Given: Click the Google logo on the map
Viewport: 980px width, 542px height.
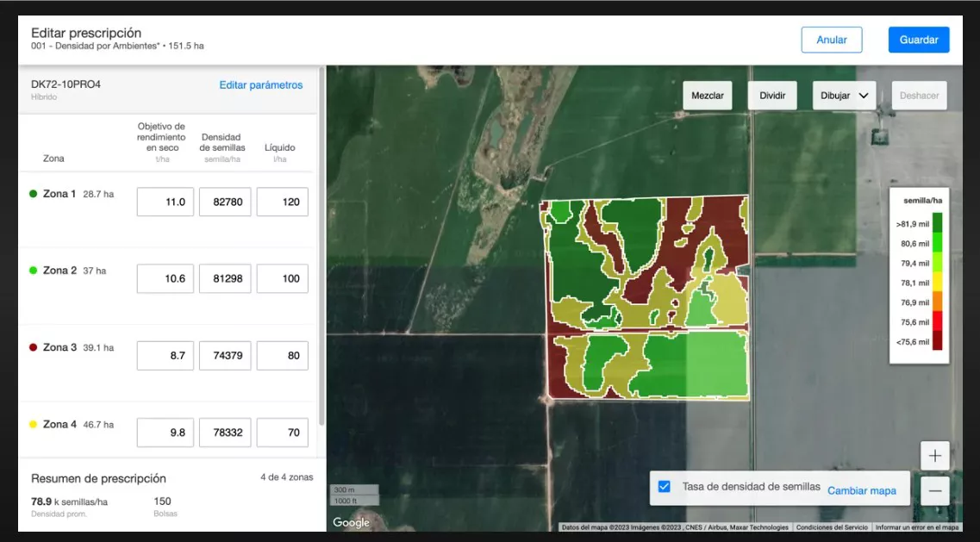Looking at the screenshot, I should point(351,522).
